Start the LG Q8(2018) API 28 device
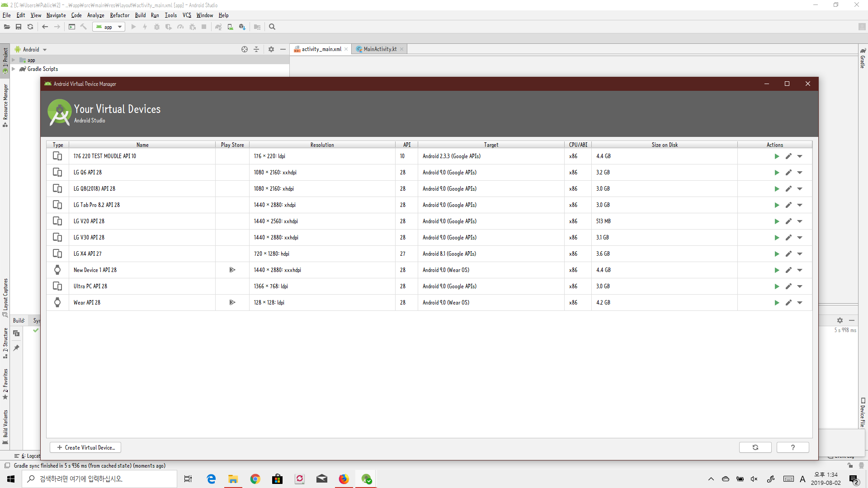 (777, 189)
